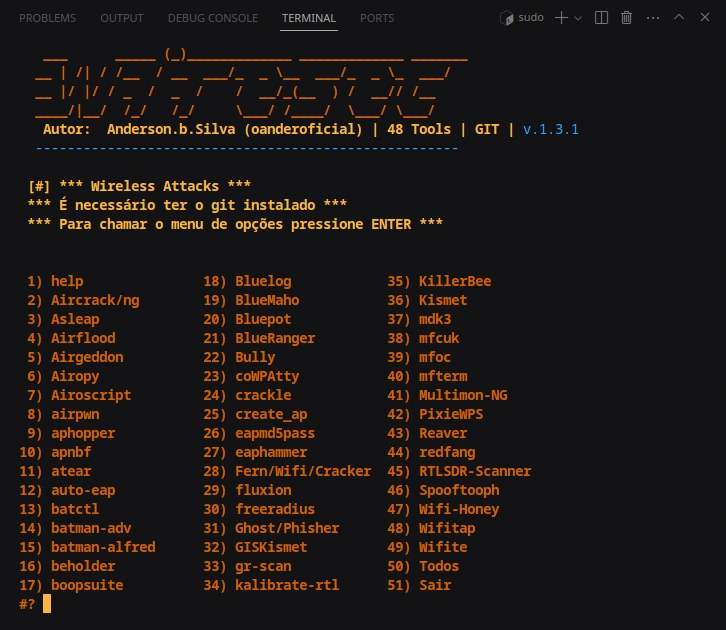
Task: Create a new terminal with plus icon
Action: pos(561,18)
